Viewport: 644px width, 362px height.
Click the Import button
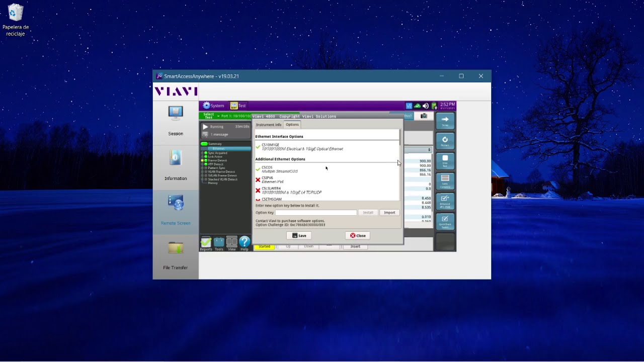coord(389,213)
